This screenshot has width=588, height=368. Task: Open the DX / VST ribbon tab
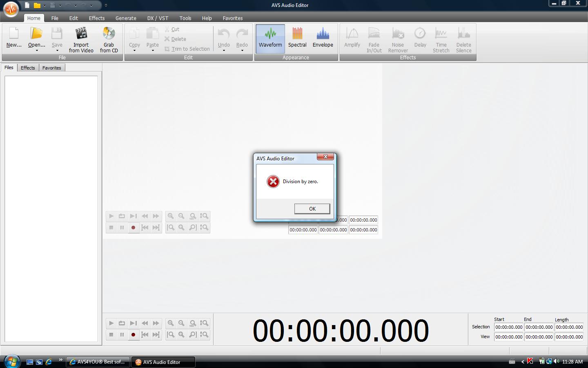pos(158,18)
